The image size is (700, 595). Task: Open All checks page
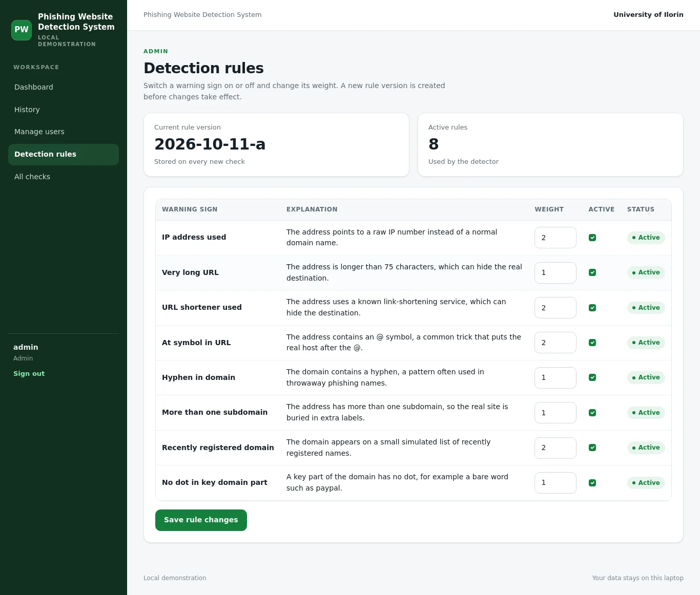(x=64, y=177)
